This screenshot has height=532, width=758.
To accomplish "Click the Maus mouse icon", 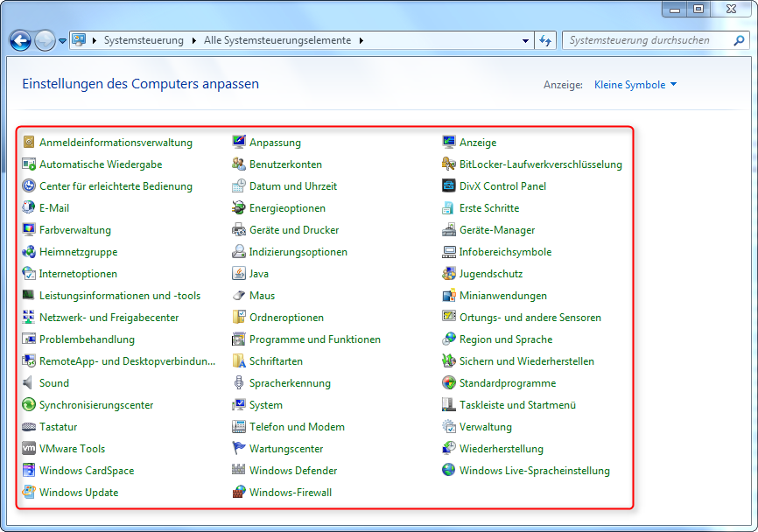I will [239, 296].
